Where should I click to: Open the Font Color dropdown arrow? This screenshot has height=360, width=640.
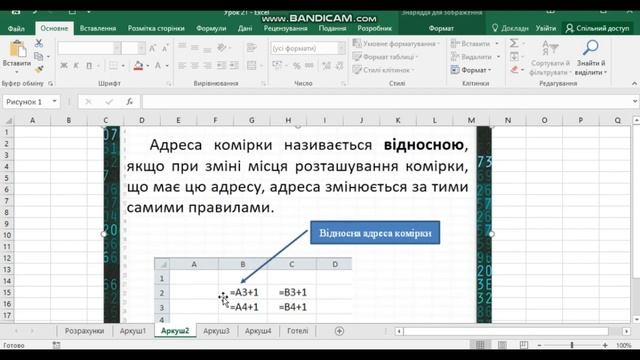tap(167, 66)
